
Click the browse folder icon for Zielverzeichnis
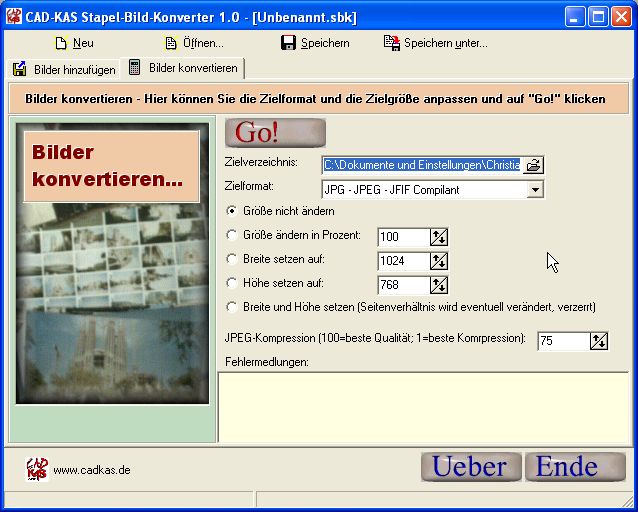click(534, 164)
